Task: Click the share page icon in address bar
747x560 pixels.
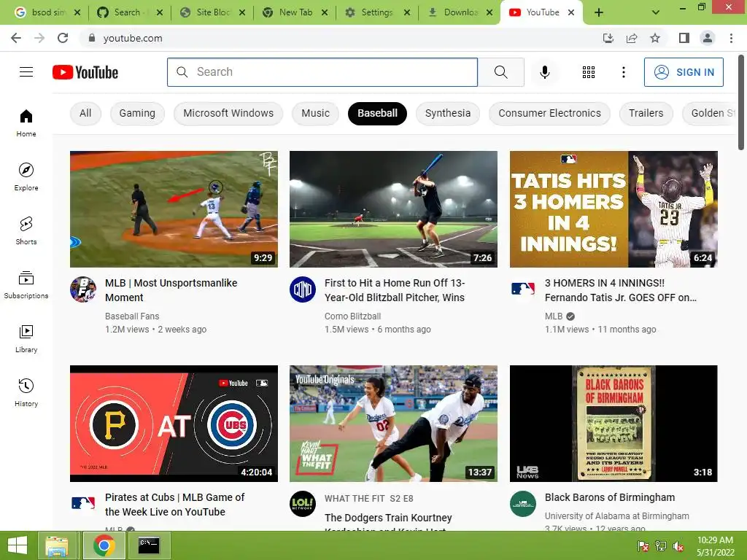Action: click(x=632, y=38)
